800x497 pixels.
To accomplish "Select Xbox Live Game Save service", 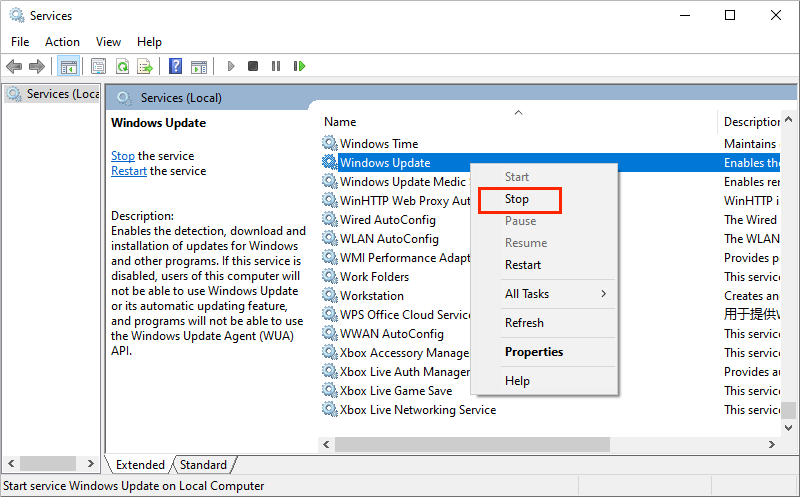I will click(396, 391).
